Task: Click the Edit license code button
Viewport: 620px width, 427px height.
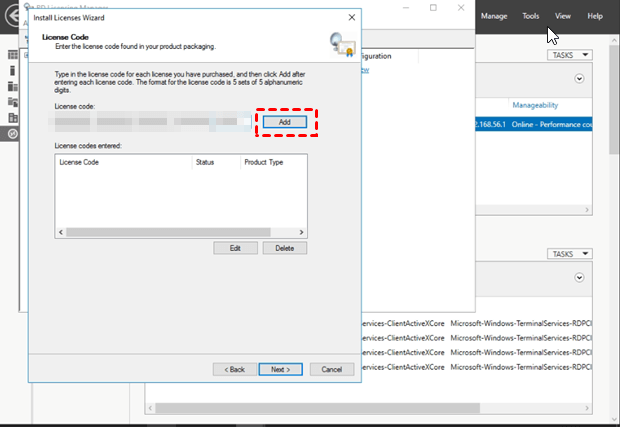Action: 236,248
